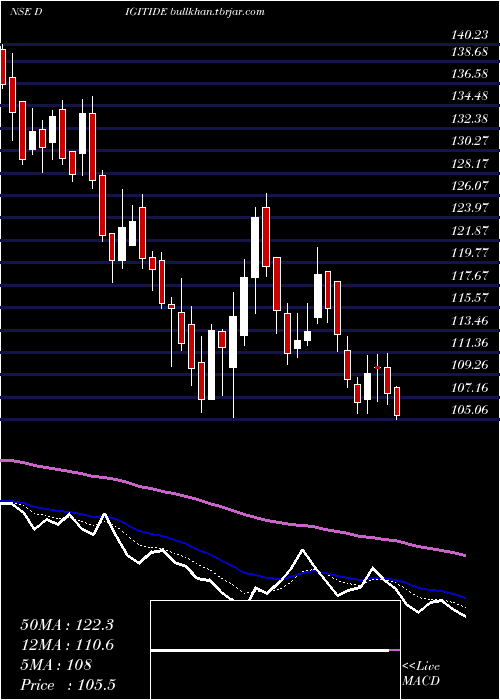Screen dimensions: 500x700
Task: Click the 117.67 price axis label
Action: (469, 275)
